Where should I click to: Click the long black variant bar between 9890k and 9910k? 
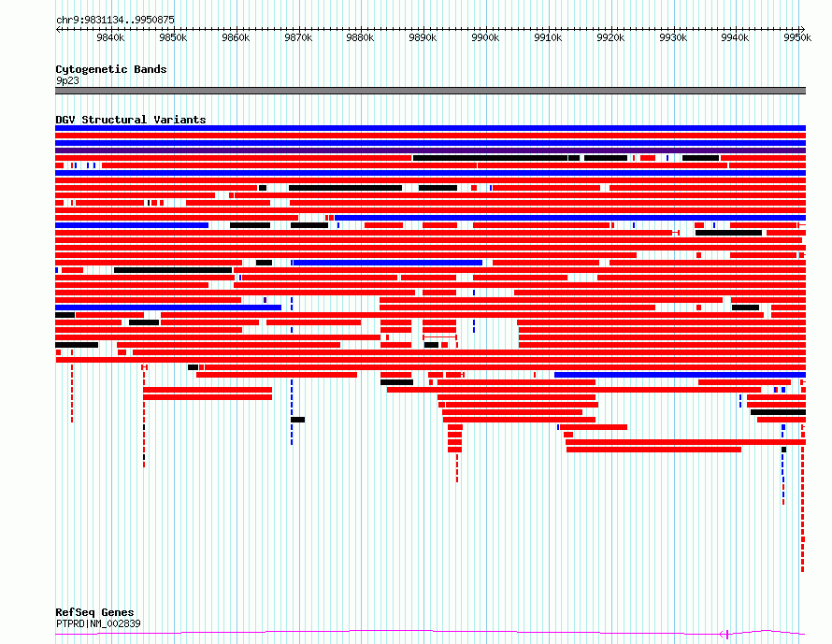tap(490, 158)
